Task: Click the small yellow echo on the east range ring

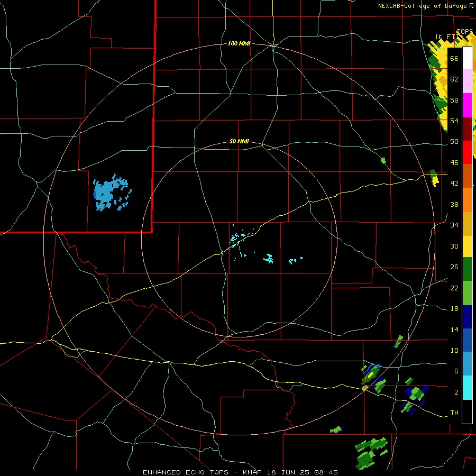Action: pos(435,180)
